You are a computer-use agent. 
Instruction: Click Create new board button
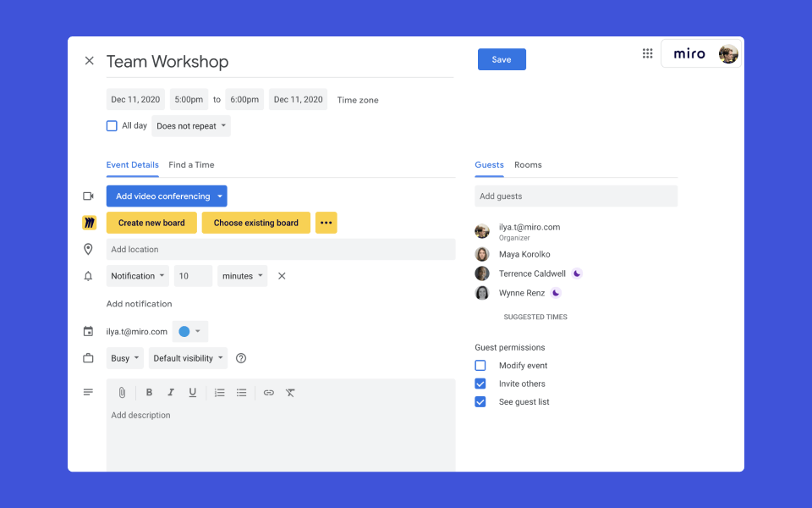pyautogui.click(x=151, y=223)
